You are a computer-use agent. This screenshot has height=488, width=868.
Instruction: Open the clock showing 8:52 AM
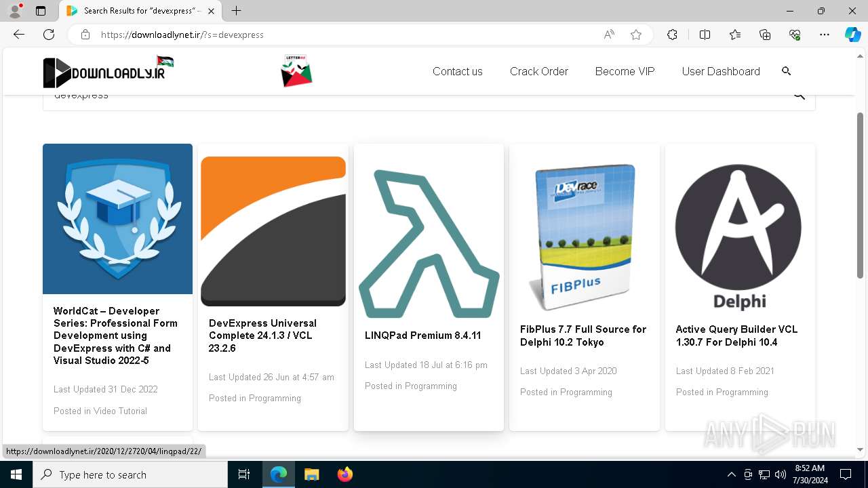(810, 474)
